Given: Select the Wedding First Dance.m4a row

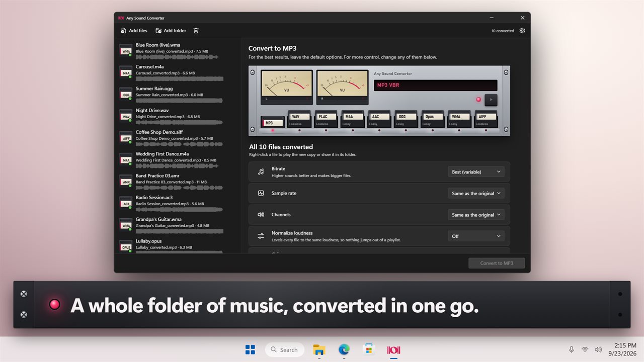Looking at the screenshot, I should (178, 160).
